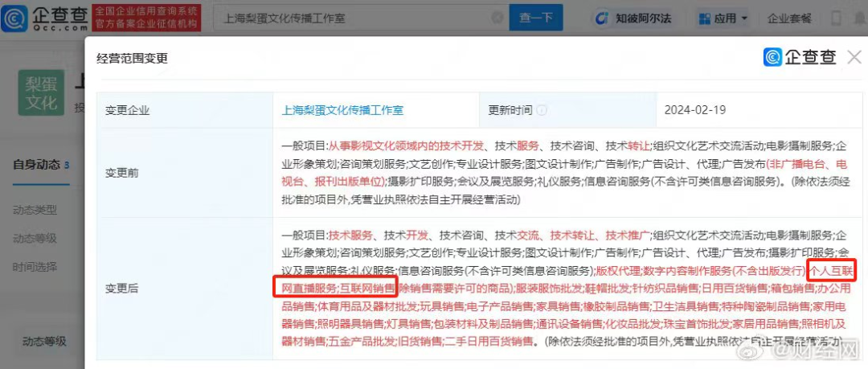The image size is (868, 369).
Task: Click the 知彼阿尔法 icon
Action: coord(602,18)
